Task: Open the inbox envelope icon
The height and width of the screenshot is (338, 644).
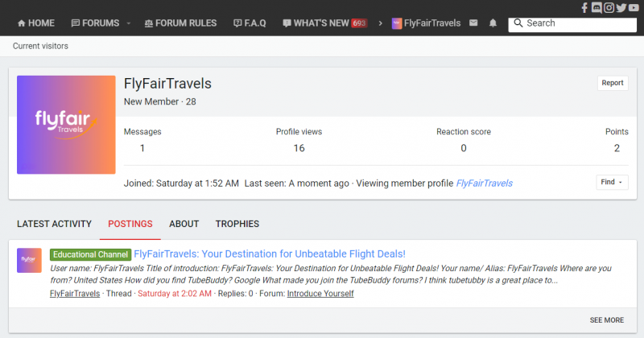Action: (x=473, y=23)
